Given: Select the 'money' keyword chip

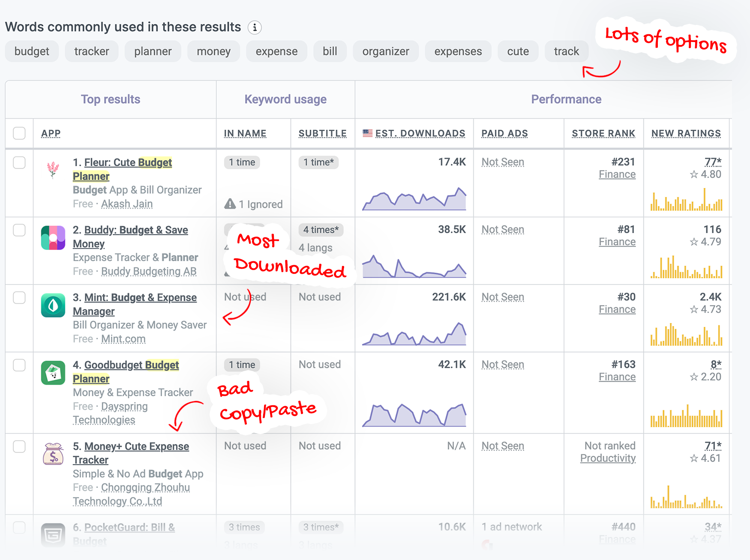Looking at the screenshot, I should pos(213,51).
